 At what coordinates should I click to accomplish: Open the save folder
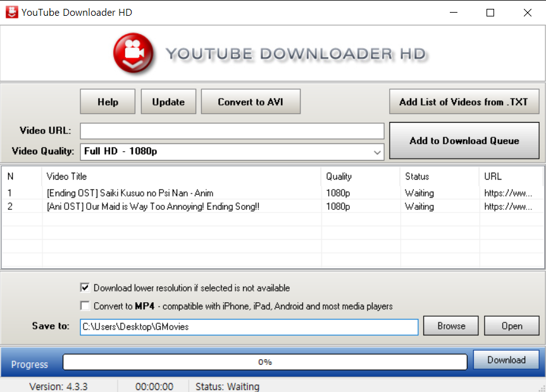coord(512,326)
